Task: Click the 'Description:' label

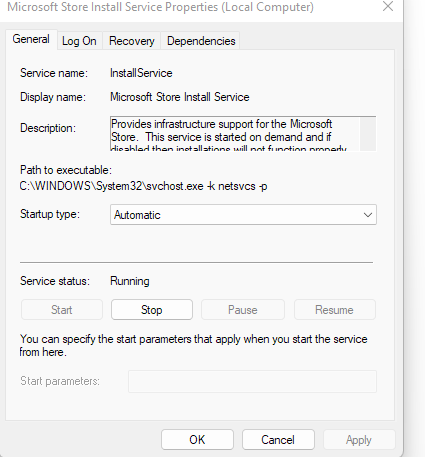Action: pos(48,128)
